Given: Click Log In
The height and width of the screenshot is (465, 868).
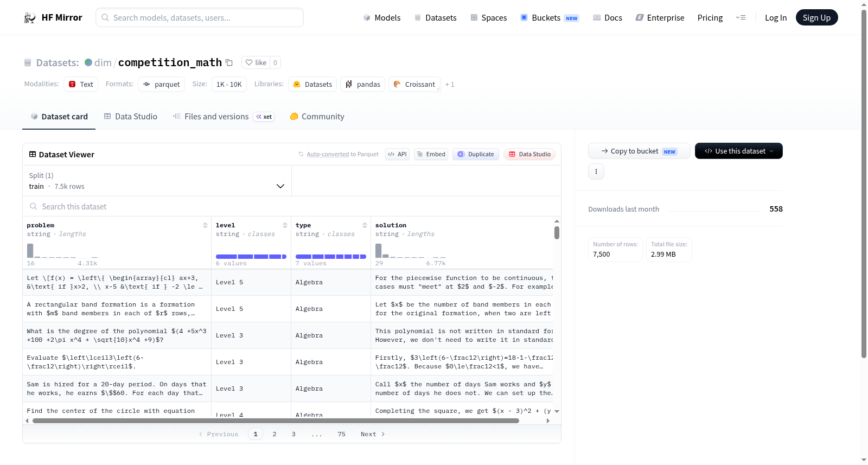Looking at the screenshot, I should point(776,17).
